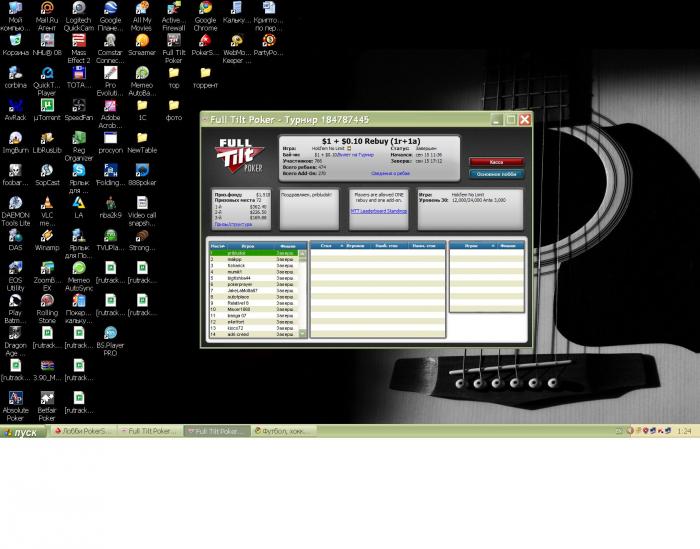Image resolution: width=700 pixels, height=549 pixels.
Task: Open the rebuy details link
Action: click(x=391, y=173)
